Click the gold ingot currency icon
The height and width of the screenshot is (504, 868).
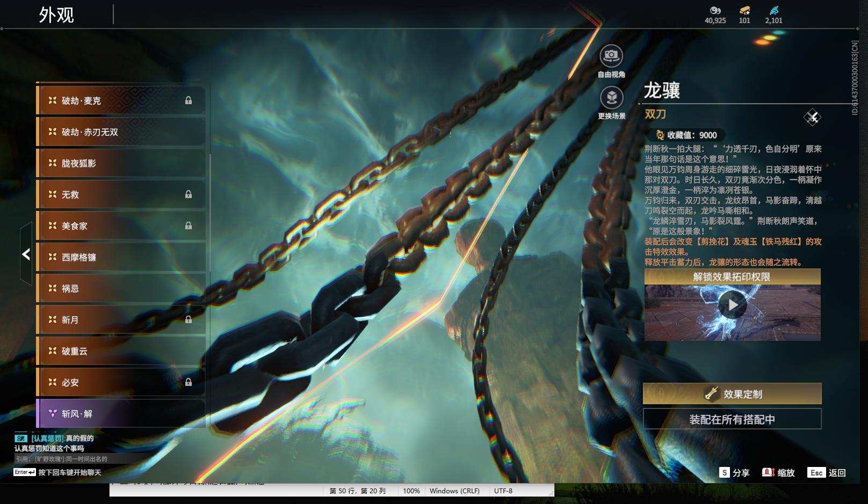744,10
